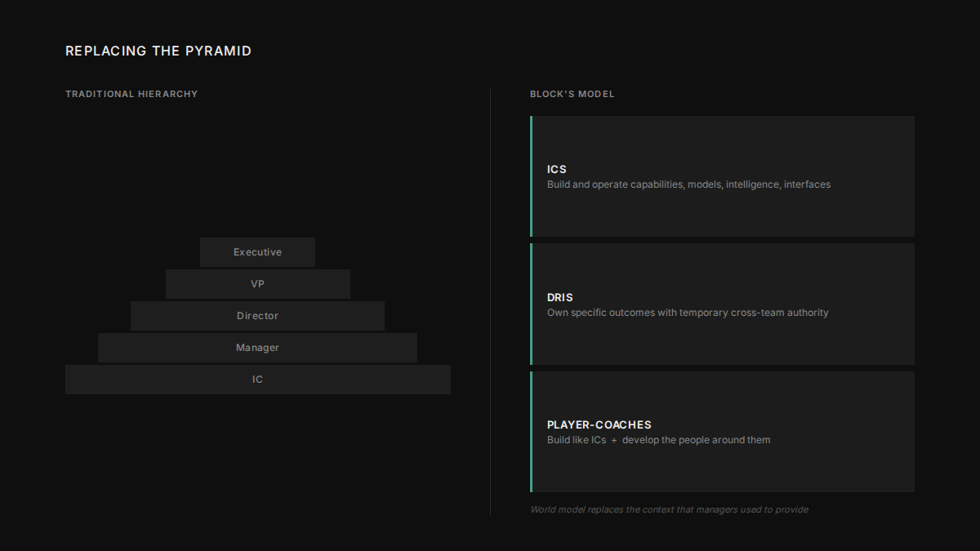The height and width of the screenshot is (551, 980).
Task: Select the green accent bar on the ICS card
Action: pos(532,176)
